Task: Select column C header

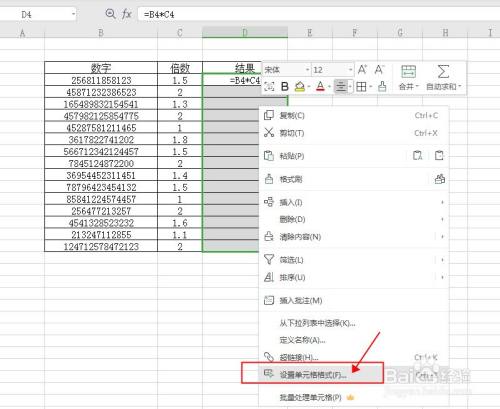Action: pyautogui.click(x=180, y=32)
